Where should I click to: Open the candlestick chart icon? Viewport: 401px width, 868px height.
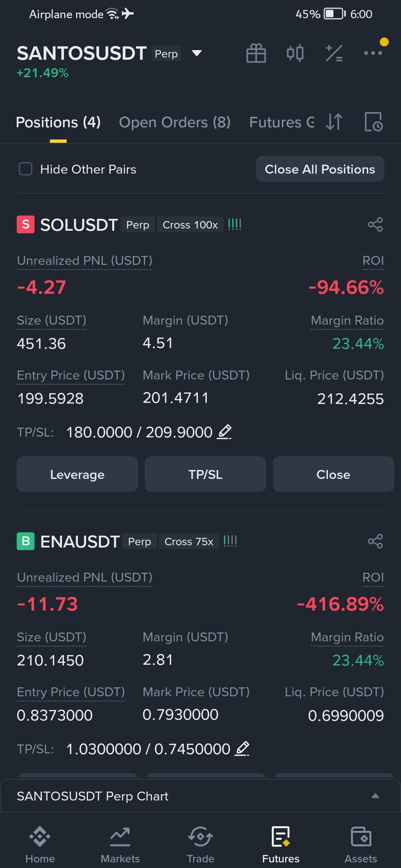295,53
